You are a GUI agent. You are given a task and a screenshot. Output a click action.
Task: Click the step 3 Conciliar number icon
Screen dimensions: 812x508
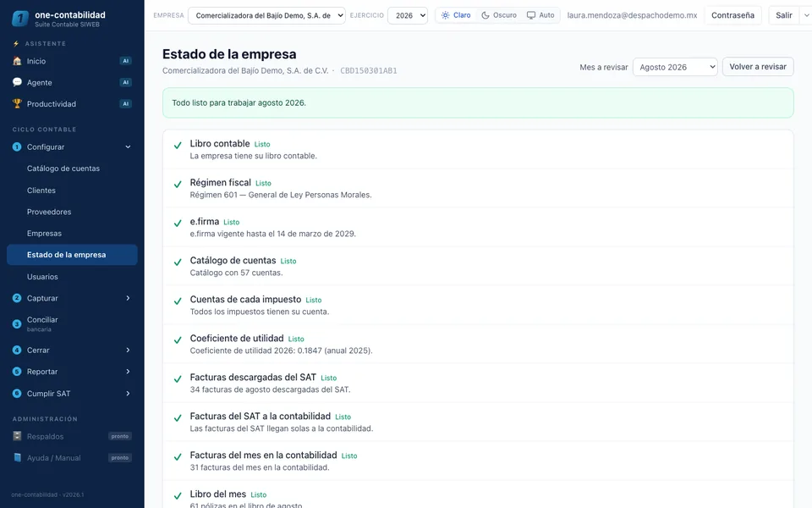17,324
